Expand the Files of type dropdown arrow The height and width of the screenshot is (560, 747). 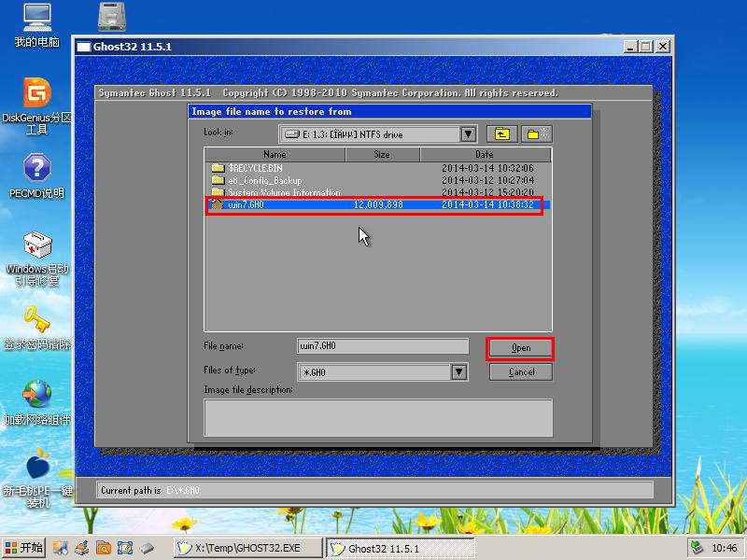pos(458,371)
